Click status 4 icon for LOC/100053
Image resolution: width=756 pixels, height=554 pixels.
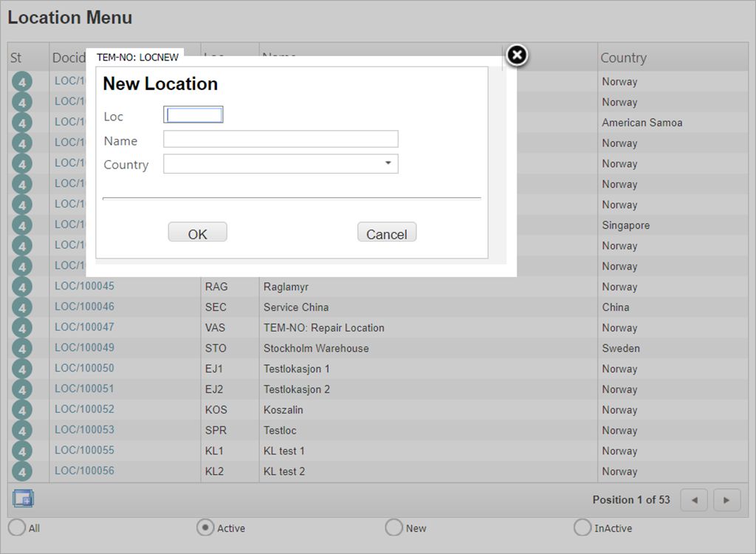pos(22,431)
